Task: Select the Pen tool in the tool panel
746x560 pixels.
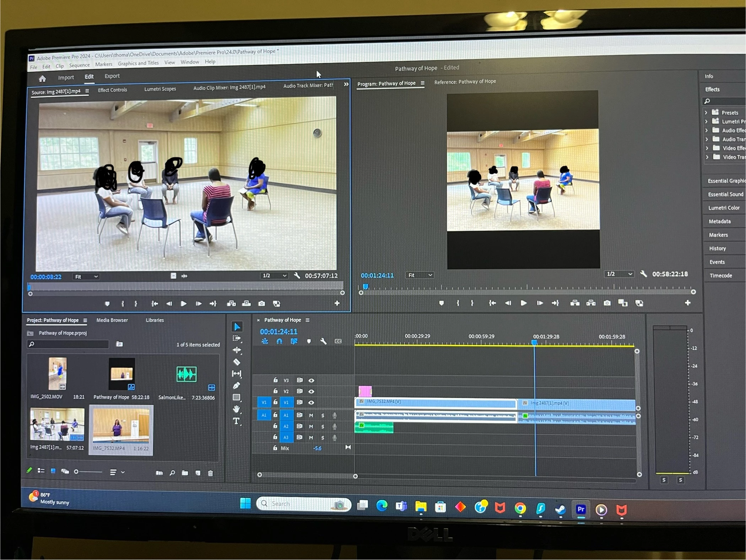Action: pos(237,386)
